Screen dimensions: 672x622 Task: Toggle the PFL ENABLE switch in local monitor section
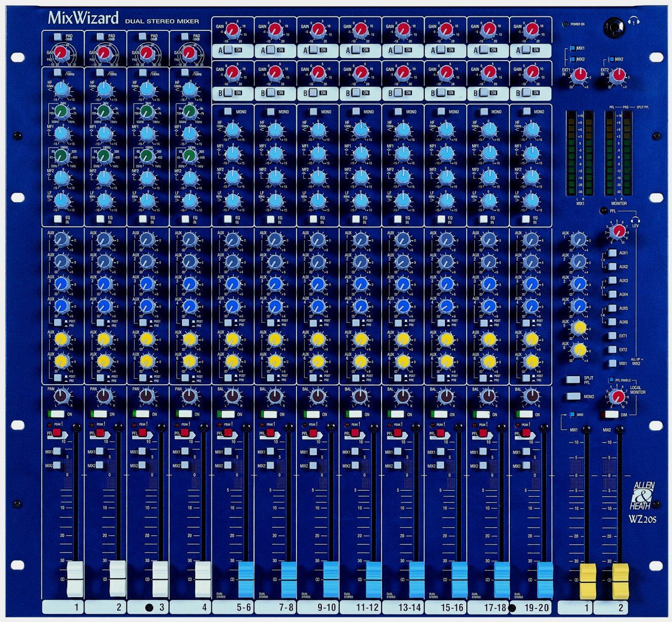pyautogui.click(x=612, y=379)
